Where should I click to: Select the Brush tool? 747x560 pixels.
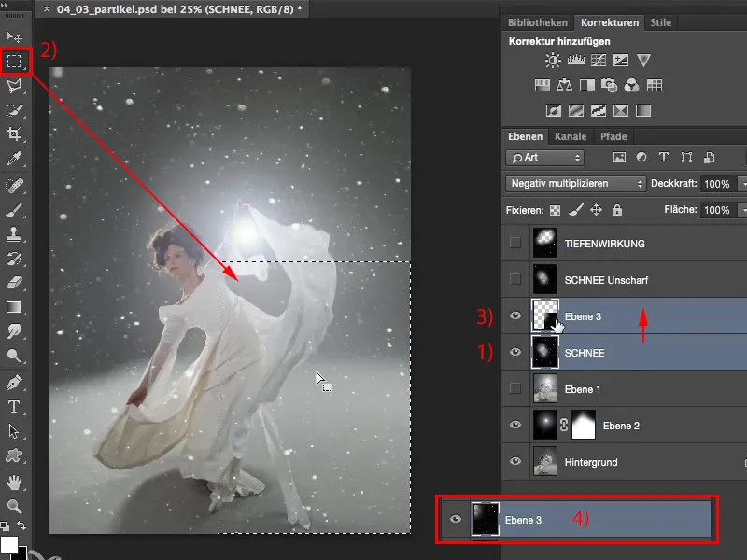coord(14,209)
